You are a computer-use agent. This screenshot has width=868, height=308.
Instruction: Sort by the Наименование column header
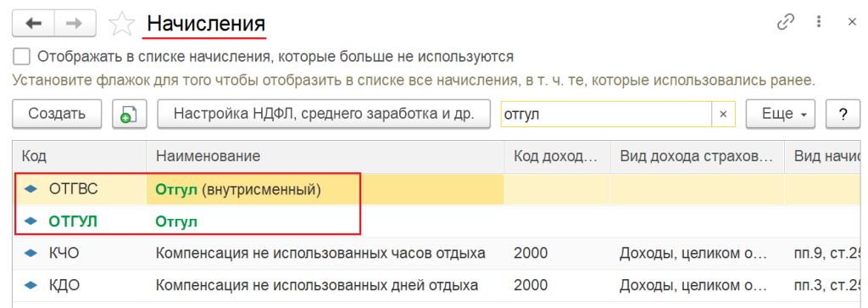[x=325, y=156]
